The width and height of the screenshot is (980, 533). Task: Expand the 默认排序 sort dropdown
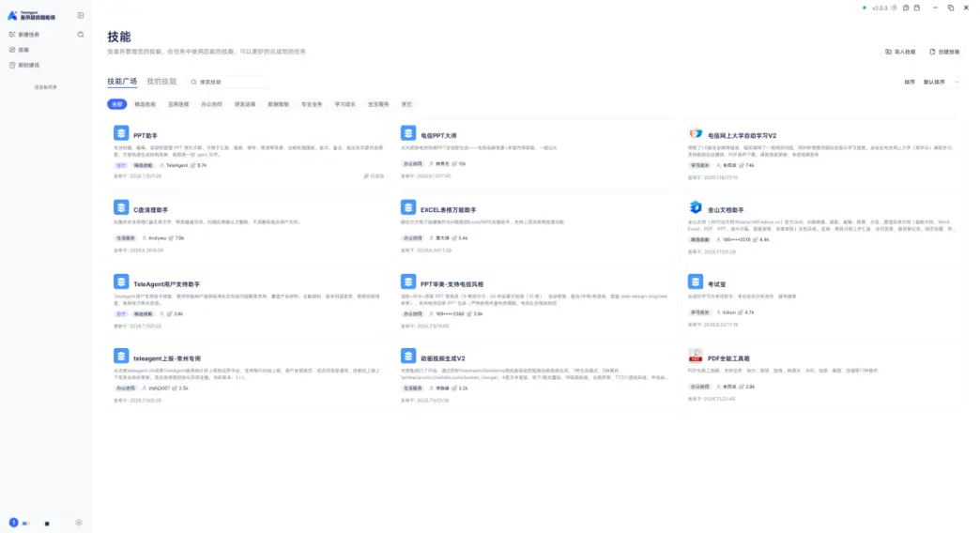pos(942,82)
